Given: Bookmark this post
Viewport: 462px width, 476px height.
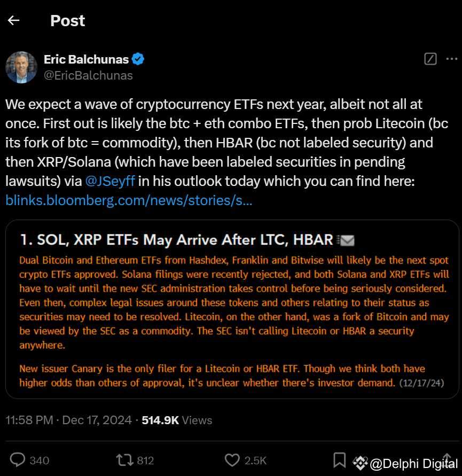Looking at the screenshot, I should click(339, 460).
